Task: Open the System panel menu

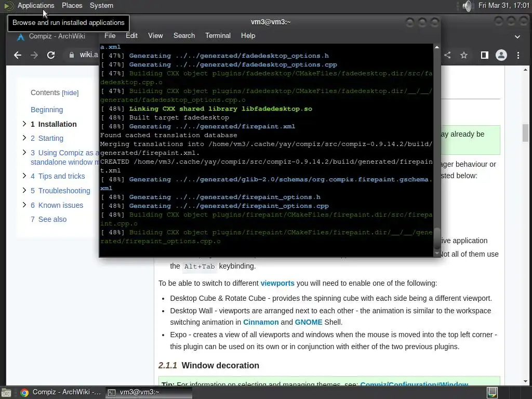Action: (101, 5)
